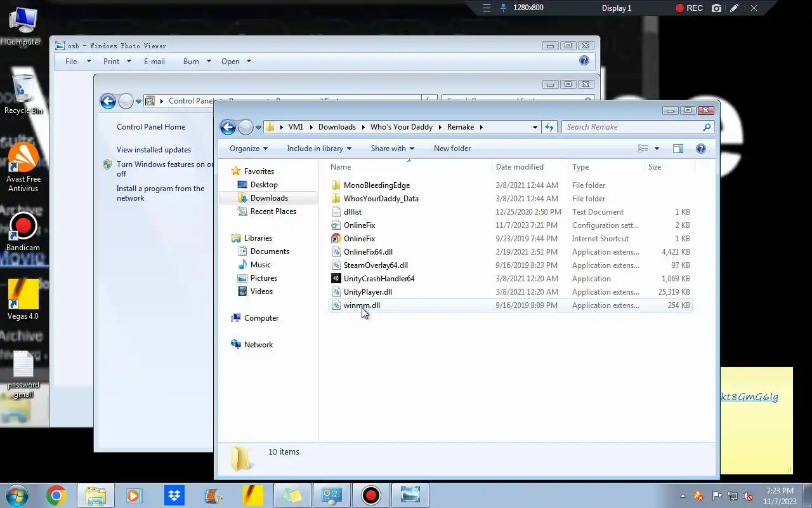
Task: Select the OnlineFix configuration settings file
Action: (359, 225)
